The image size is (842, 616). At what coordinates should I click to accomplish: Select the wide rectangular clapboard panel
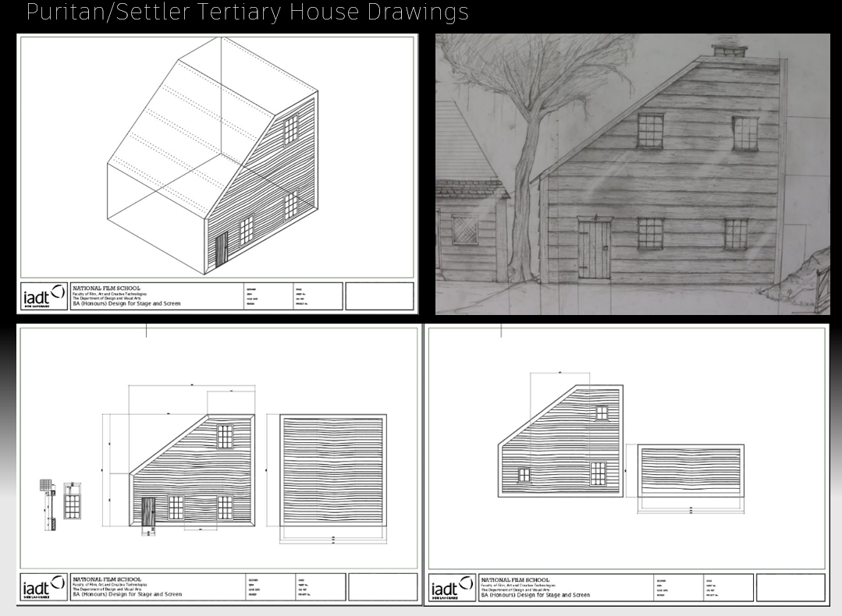pyautogui.click(x=690, y=471)
